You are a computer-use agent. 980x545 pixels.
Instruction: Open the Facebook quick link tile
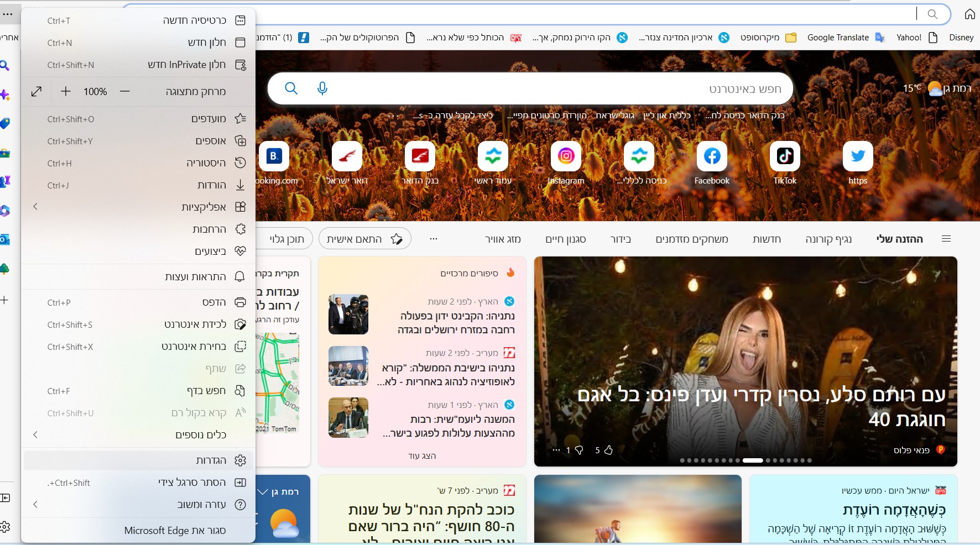712,157
